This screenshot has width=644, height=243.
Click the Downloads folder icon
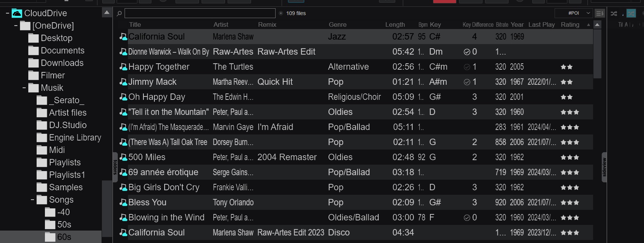pos(34,63)
